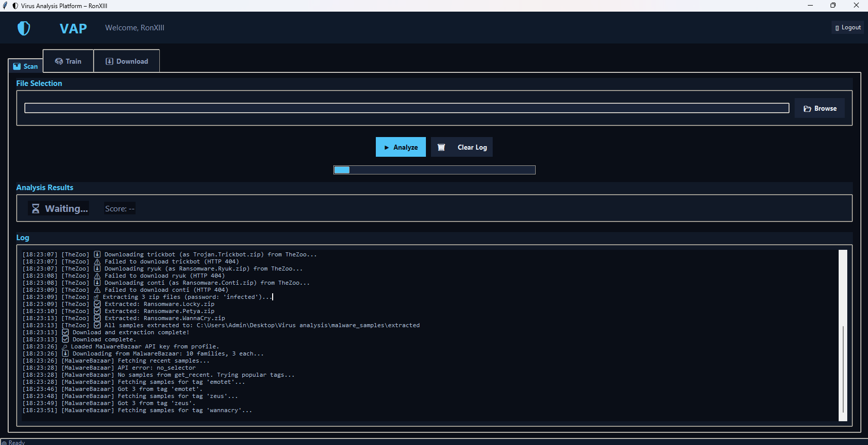Click log line 'No samples from get_recent'
This screenshot has height=445, width=868.
click(x=158, y=375)
